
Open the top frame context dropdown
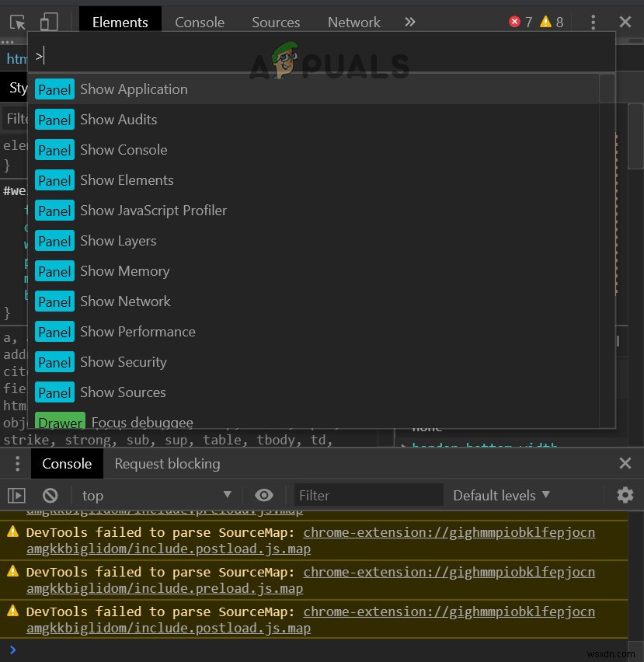click(x=155, y=495)
